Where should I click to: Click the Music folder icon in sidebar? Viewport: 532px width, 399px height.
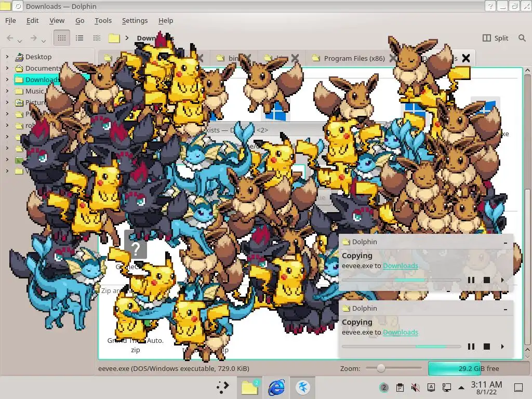click(19, 91)
